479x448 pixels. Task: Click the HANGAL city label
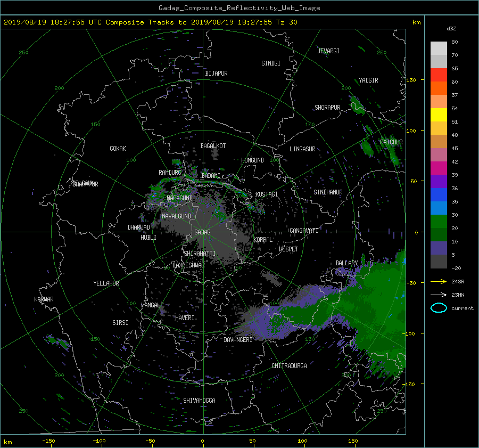pos(150,305)
